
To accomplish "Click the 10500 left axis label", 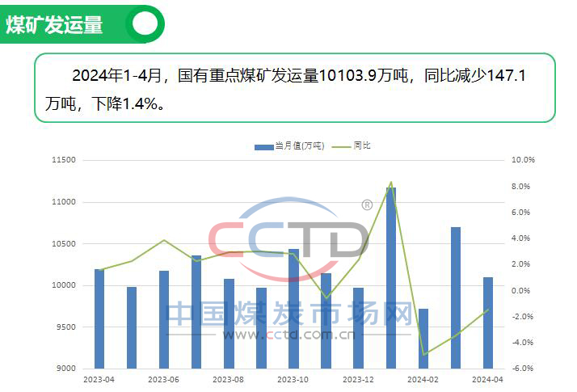I will pyautogui.click(x=64, y=243).
